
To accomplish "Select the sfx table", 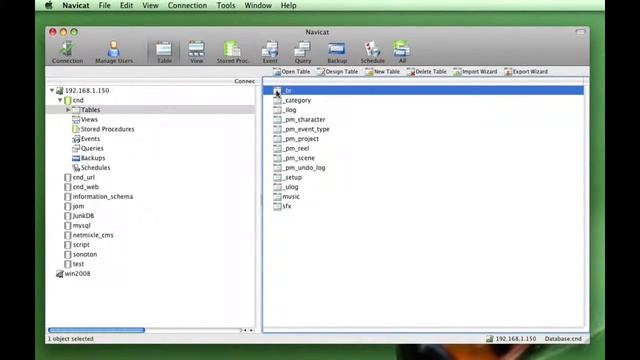I will tap(282, 206).
